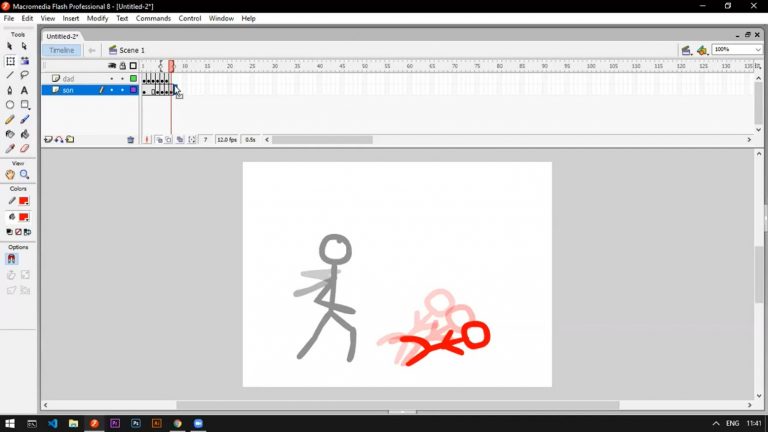
Task: Open the View menu
Action: pos(48,18)
